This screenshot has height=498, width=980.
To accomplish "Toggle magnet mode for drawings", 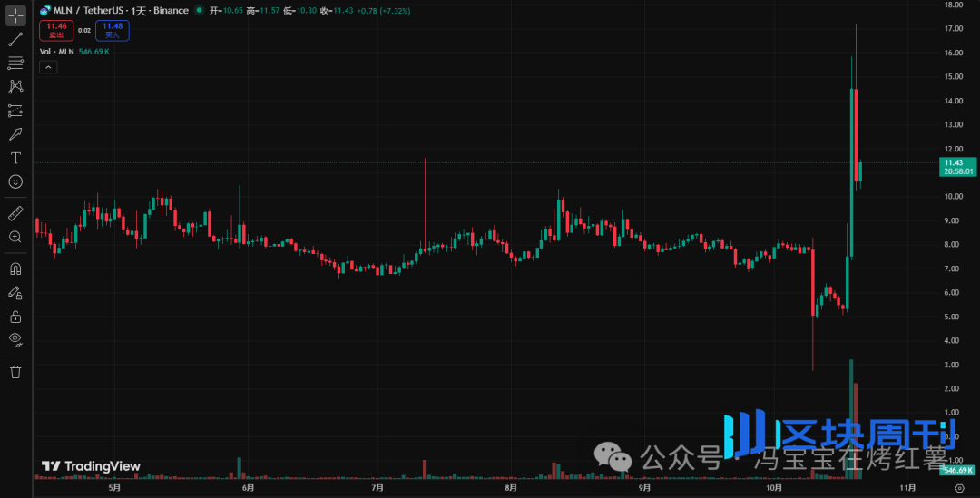I will click(15, 269).
